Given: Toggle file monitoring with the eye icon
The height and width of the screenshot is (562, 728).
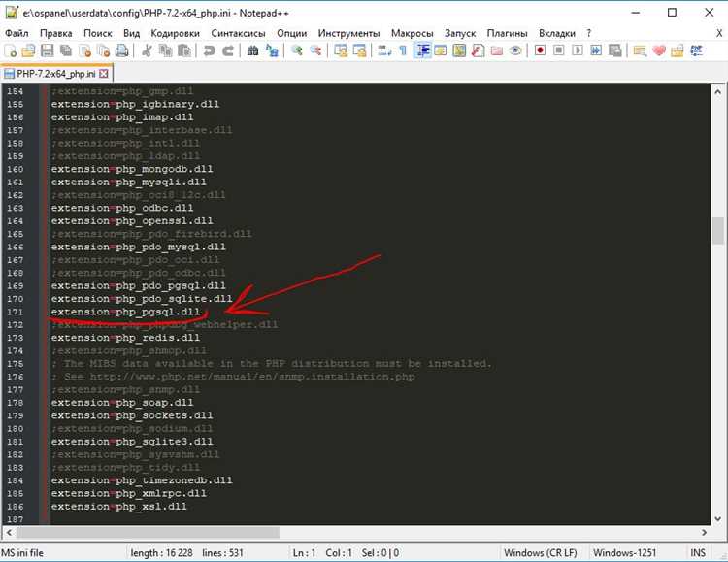Looking at the screenshot, I should [514, 50].
